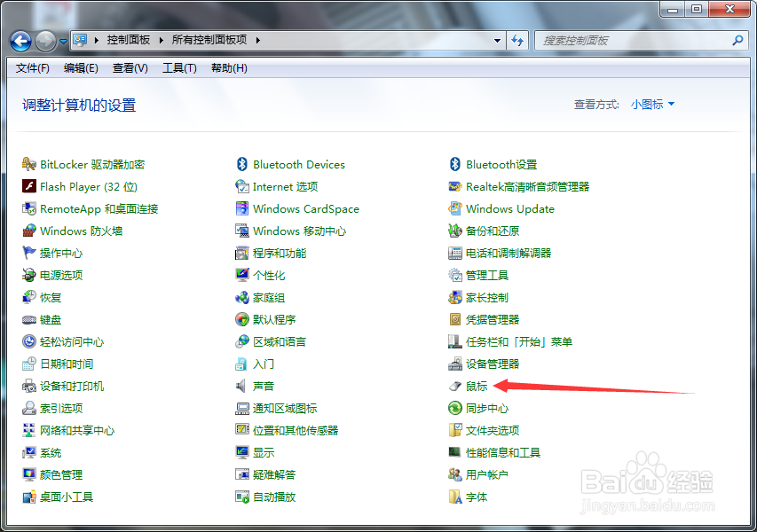Open the 查看(V) menu
Viewport: 757px width, 532px height.
(130, 68)
